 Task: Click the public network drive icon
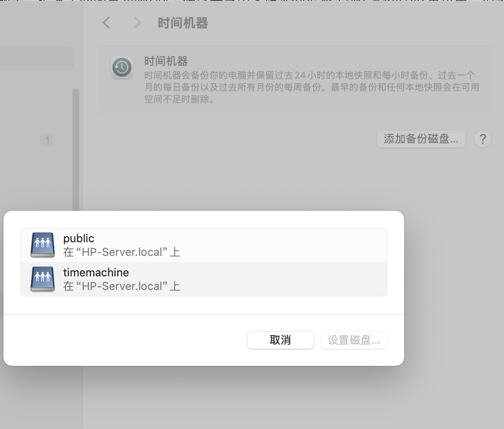[x=43, y=245]
